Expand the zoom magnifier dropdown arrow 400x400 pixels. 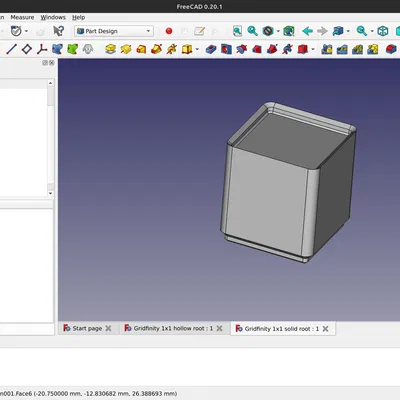(372, 31)
